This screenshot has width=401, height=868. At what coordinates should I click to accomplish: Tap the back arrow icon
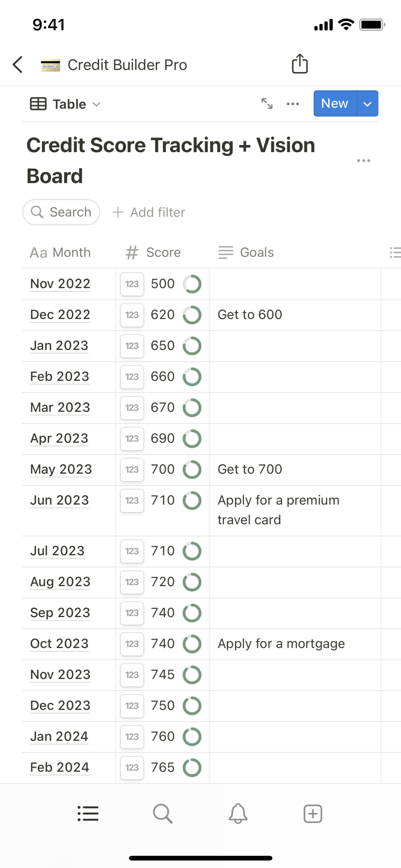[18, 65]
